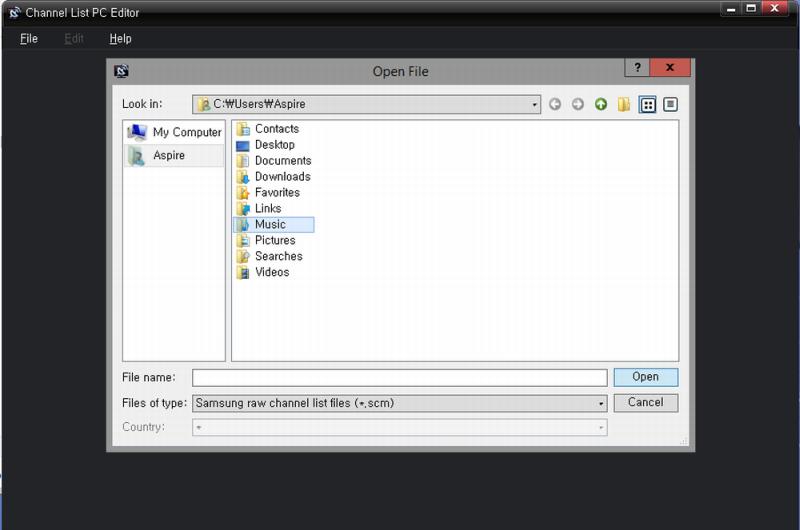Image resolution: width=800 pixels, height=530 pixels.
Task: Click the My Computer sidebar icon
Action: 137,132
